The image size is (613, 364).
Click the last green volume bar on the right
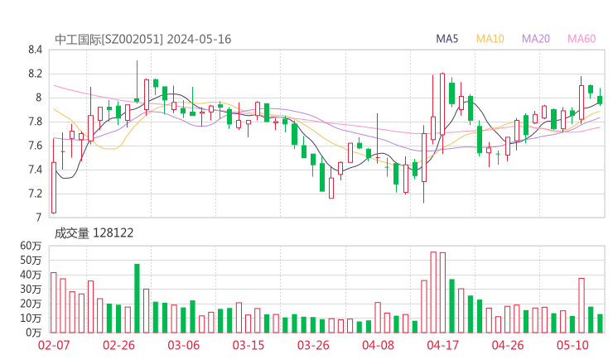(600, 323)
